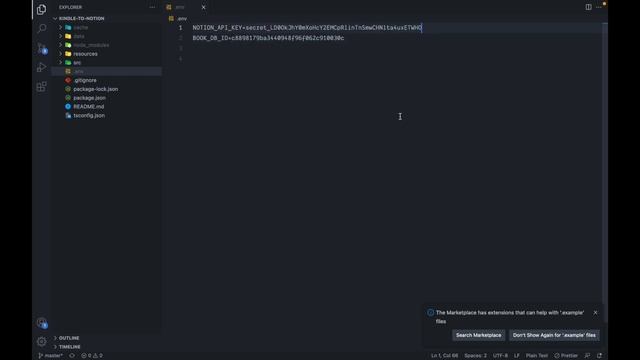Viewport: 640px width, 360px height.
Task: Click the Search Marketplace button
Action: pos(478,335)
